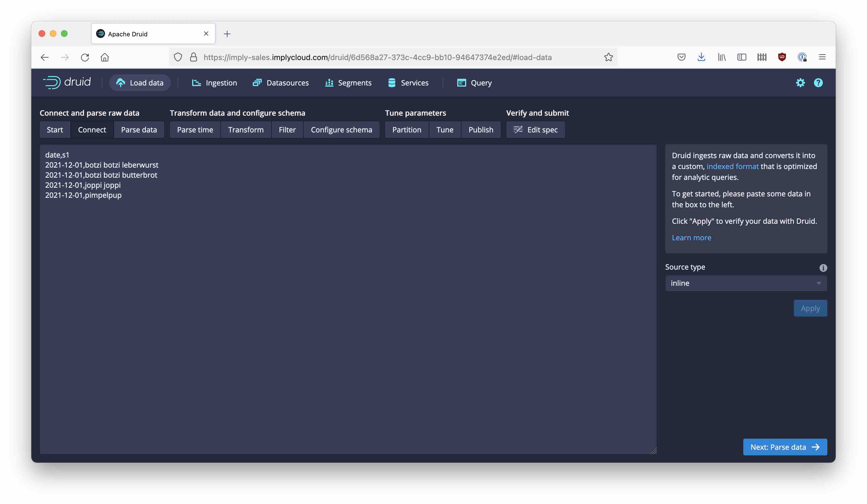The image size is (867, 504).
Task: Open the Firefox hamburger application menu
Action: (822, 57)
